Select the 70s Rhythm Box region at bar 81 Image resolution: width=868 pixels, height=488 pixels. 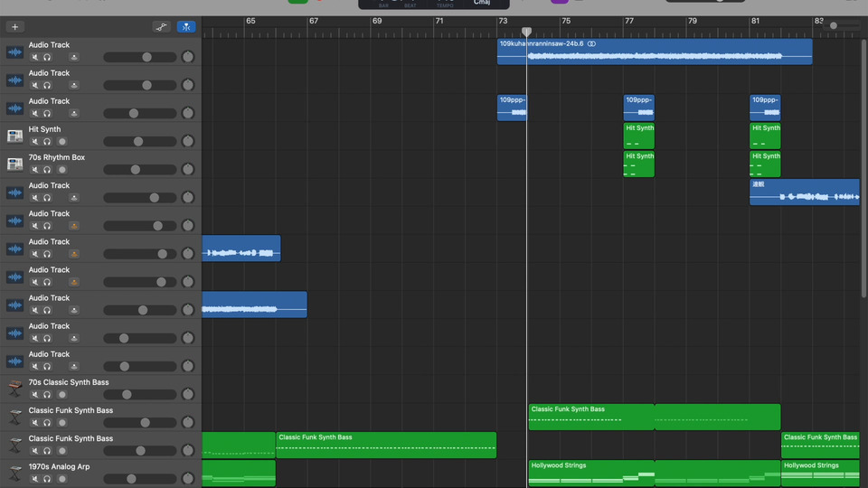tap(765, 164)
